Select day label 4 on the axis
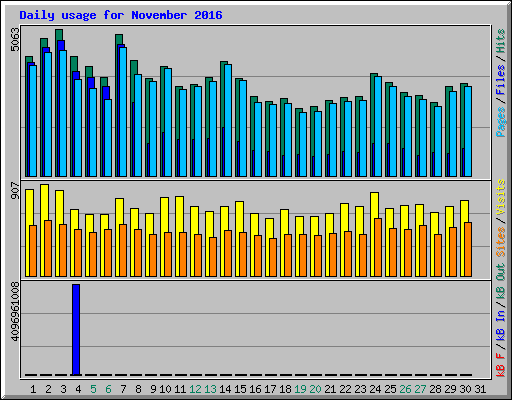Image resolution: width=512 pixels, height=400 pixels. point(78,389)
